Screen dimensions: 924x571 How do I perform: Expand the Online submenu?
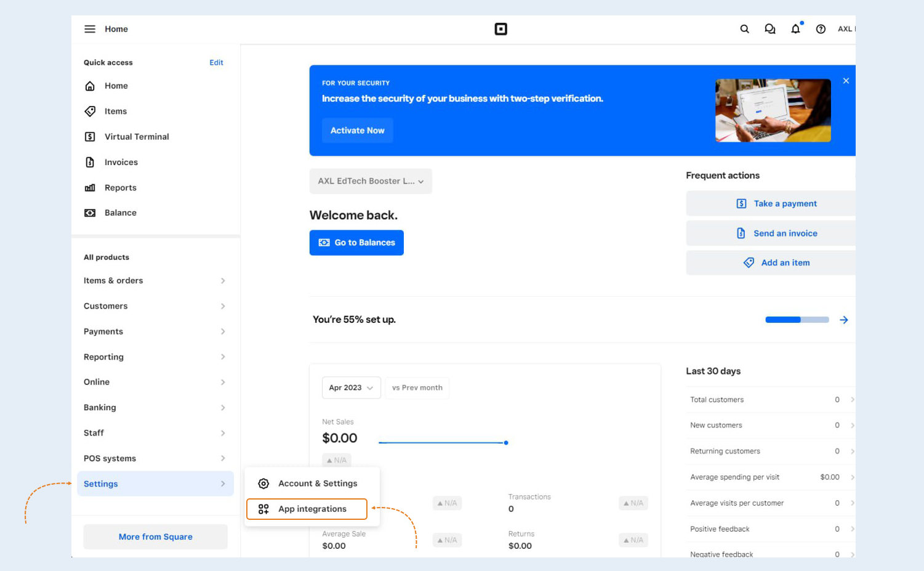click(x=223, y=382)
